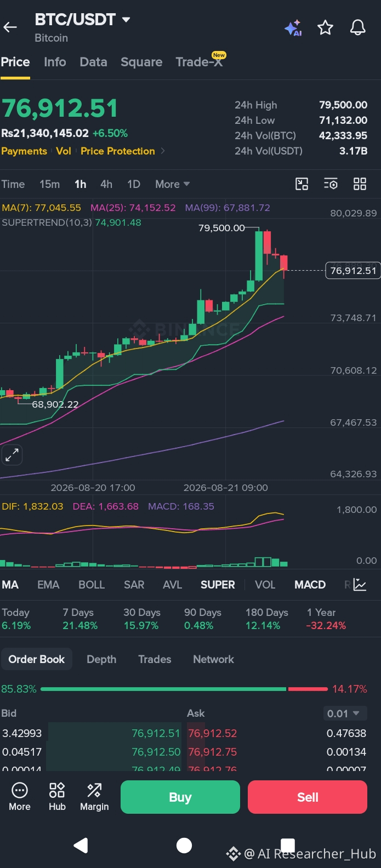Expand Price Protection details arrow
Viewport: 381px width, 868px height.
click(x=163, y=151)
